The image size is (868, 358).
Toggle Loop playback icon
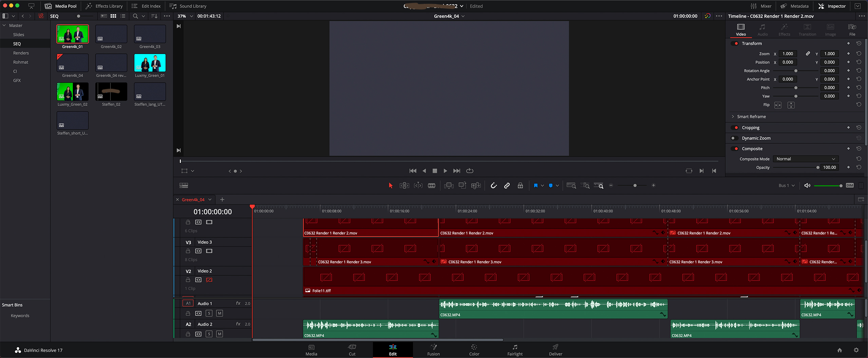[470, 171]
